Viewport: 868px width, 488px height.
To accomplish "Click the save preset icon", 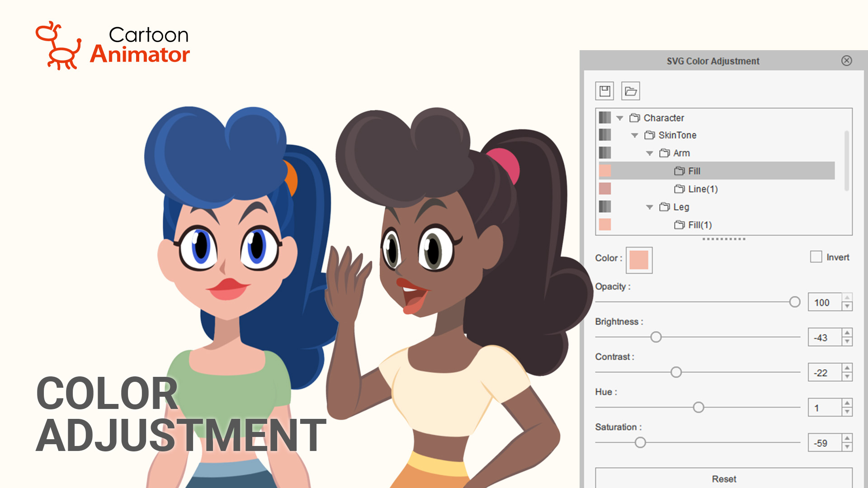I will coord(605,91).
